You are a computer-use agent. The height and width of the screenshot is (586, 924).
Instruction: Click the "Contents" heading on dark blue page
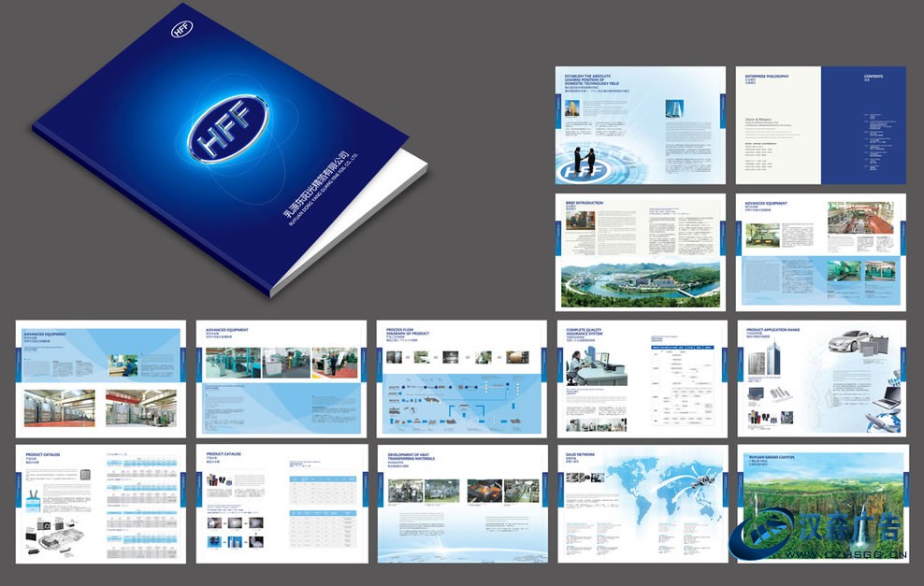tap(873, 77)
